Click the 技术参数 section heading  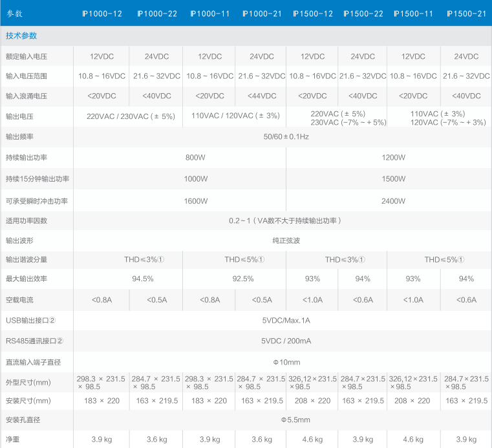click(21, 35)
